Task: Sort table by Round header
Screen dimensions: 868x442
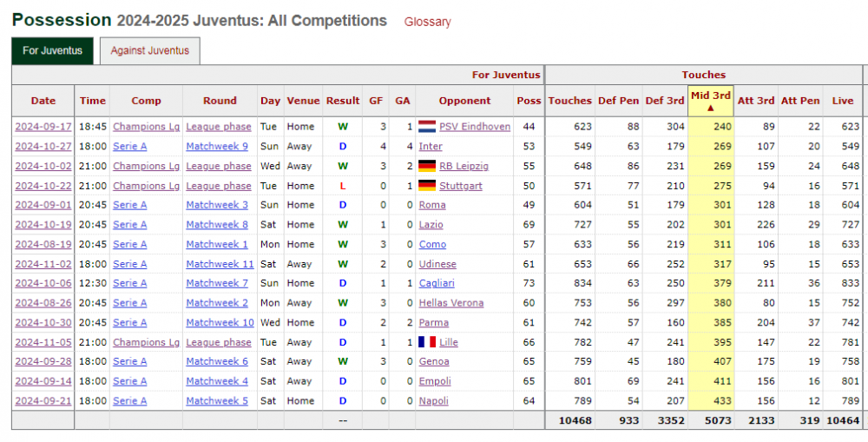Action: [x=220, y=101]
